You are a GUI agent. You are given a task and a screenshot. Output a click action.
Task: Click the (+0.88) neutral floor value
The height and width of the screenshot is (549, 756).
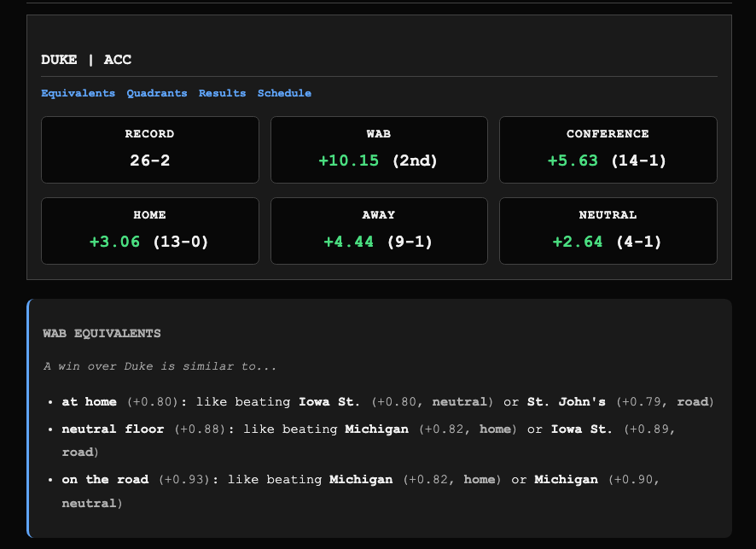(x=200, y=429)
